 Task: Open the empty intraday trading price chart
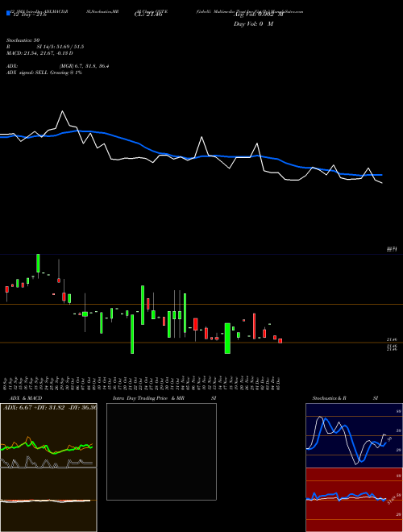[x=161, y=451]
